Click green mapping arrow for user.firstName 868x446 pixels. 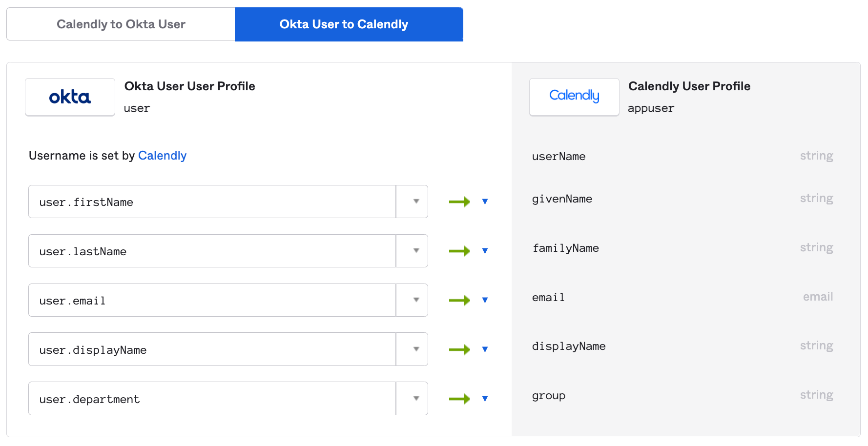click(459, 202)
